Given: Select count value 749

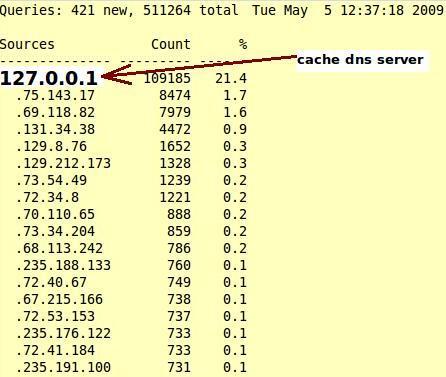Looking at the screenshot, I should 179,283.
